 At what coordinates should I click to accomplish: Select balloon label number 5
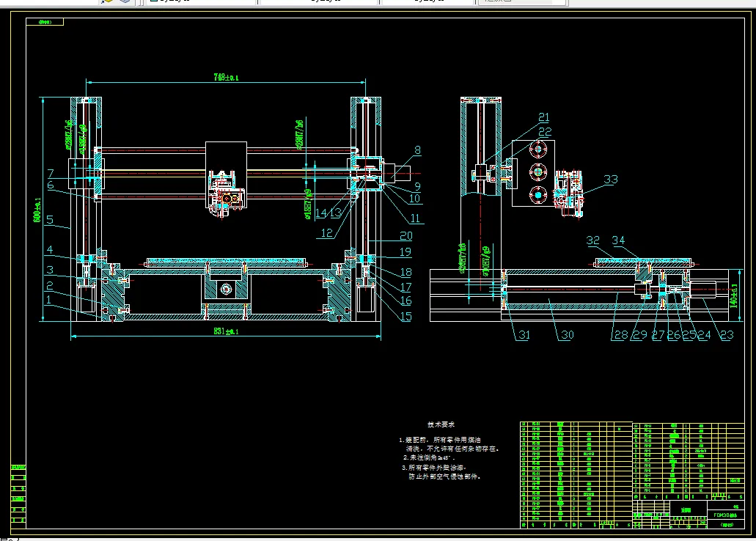point(50,218)
